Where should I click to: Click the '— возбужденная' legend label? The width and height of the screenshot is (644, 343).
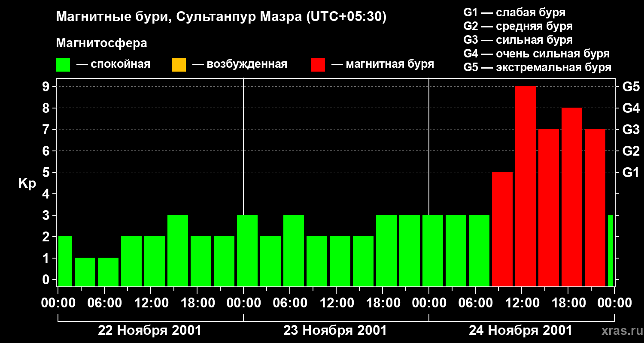click(240, 65)
